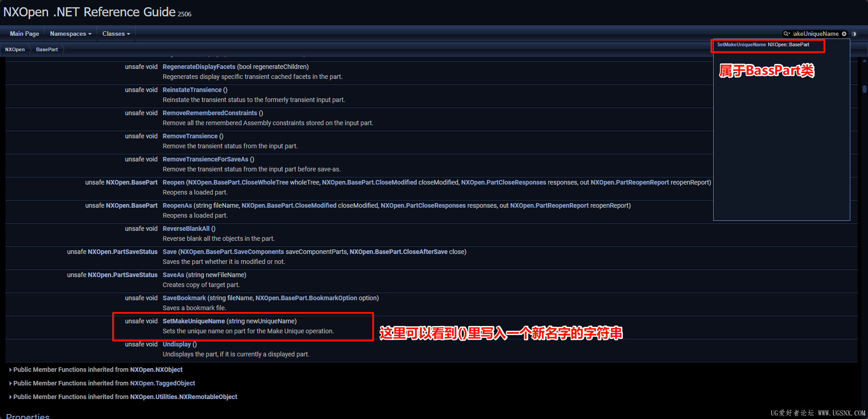Open the SetMakeUniqueName NXOpen::BasePart search result
Viewport: 868px width, 419px height.
763,45
